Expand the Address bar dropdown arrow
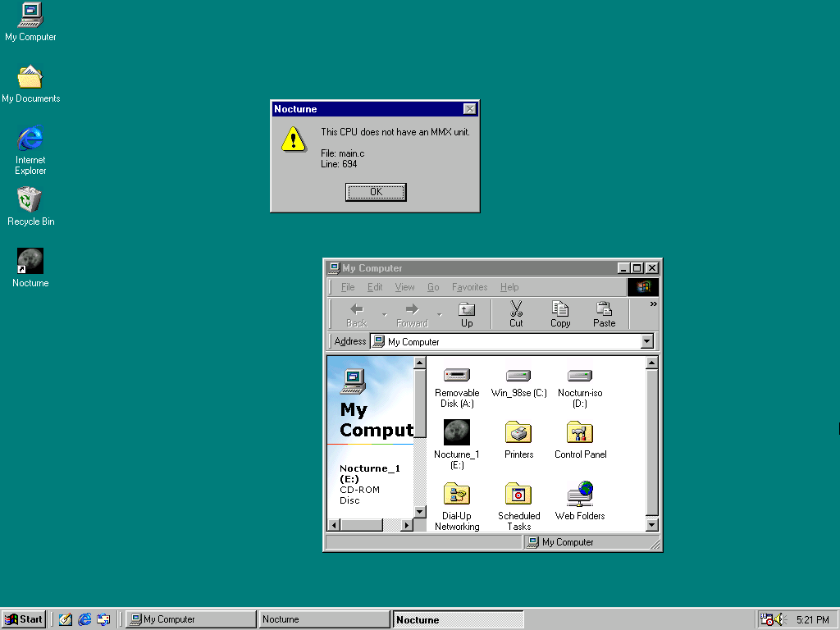Viewport: 840px width, 630px height. coord(646,342)
